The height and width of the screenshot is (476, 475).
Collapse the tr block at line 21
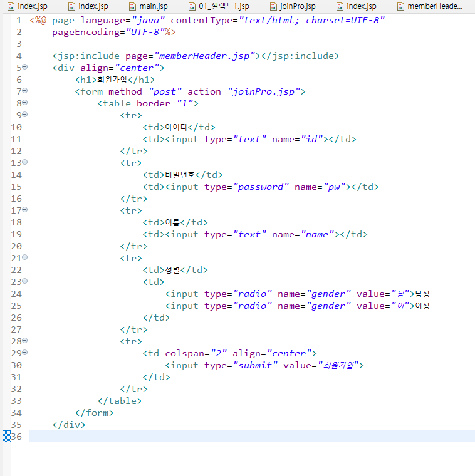25,257
